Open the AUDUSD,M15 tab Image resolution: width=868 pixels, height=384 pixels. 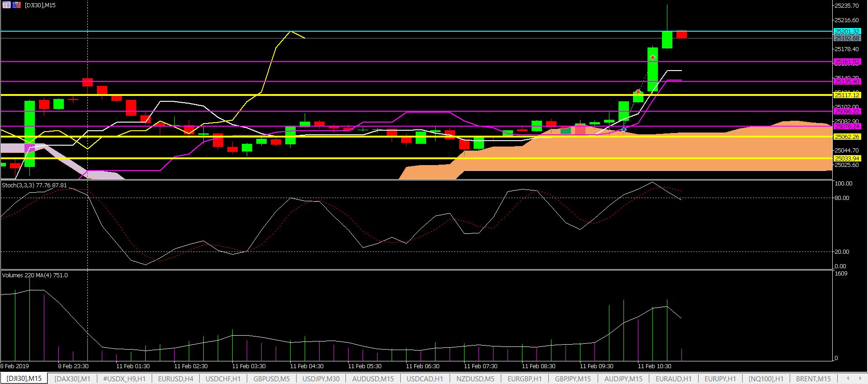click(x=373, y=379)
